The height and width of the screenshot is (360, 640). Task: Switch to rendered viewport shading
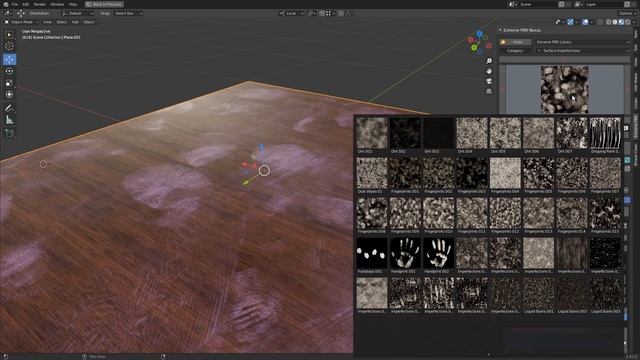point(627,22)
